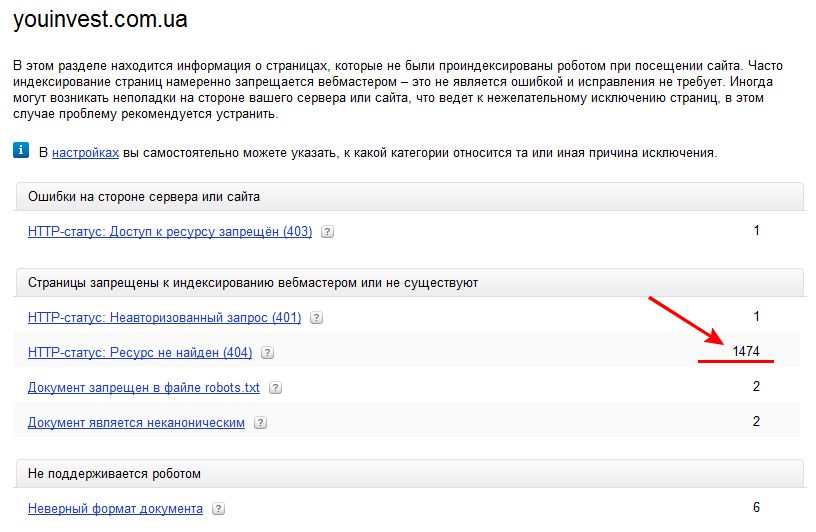Open help icon beside robots.txt link

click(275, 388)
